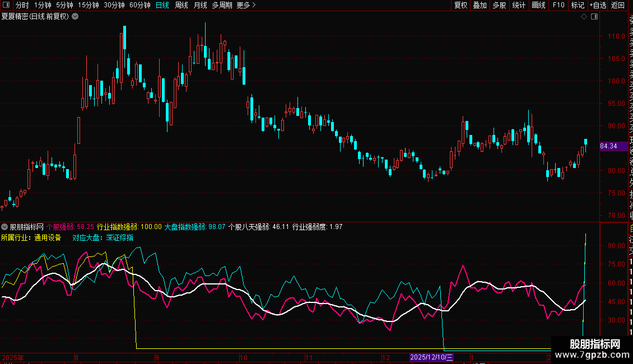
Task: Click 叠加 to overlay another stock
Action: point(480,5)
